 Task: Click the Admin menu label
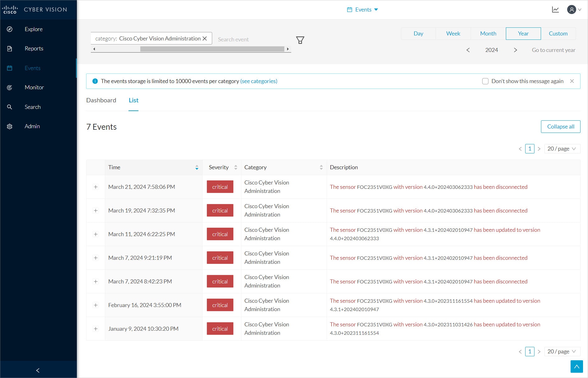click(x=32, y=126)
